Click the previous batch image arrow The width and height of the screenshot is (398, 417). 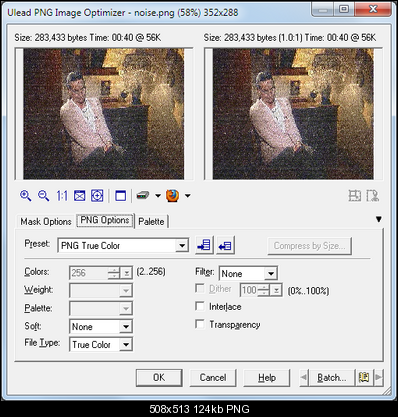pos(304,378)
